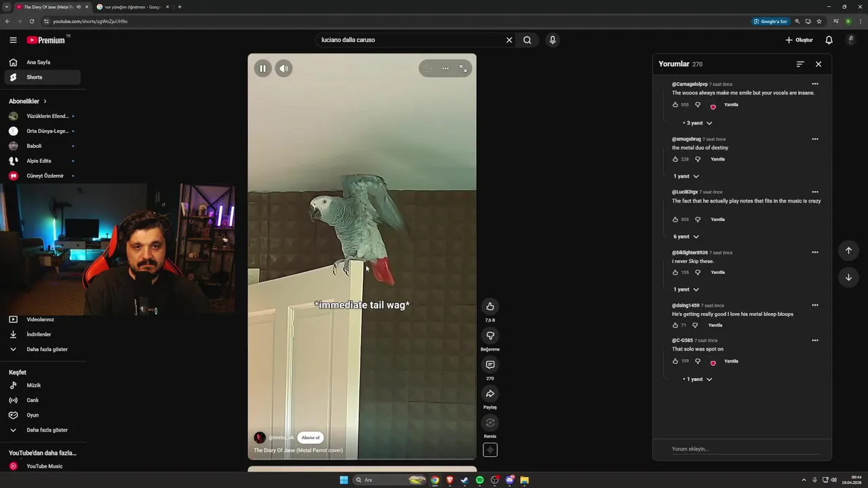The height and width of the screenshot is (488, 868).
Task: Open YouTube notifications bell
Action: [829, 40]
